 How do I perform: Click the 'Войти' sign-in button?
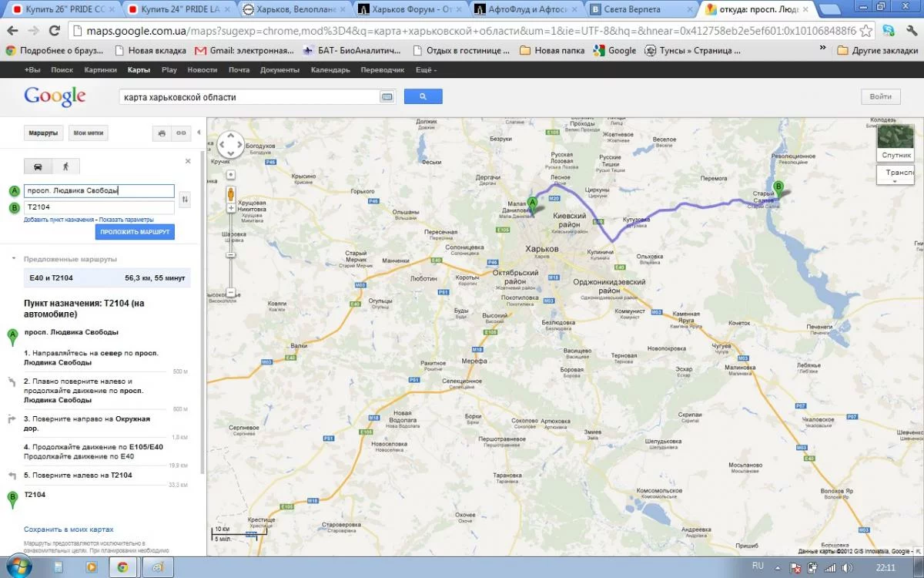[881, 96]
